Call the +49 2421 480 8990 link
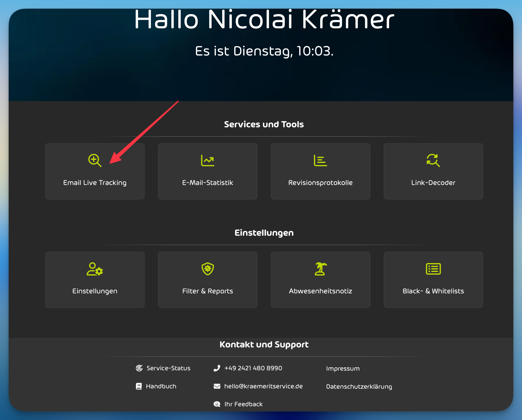Viewport: 522px width, 420px height. click(x=253, y=368)
